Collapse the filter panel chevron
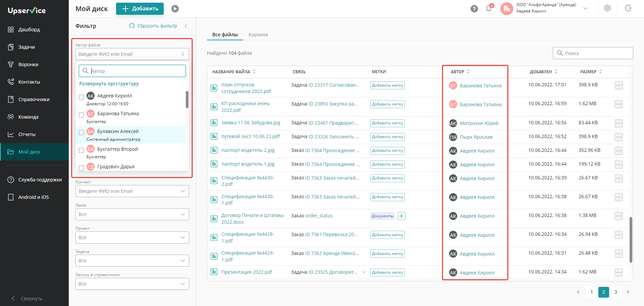Viewport: 644px width, 306px height. coord(186,26)
